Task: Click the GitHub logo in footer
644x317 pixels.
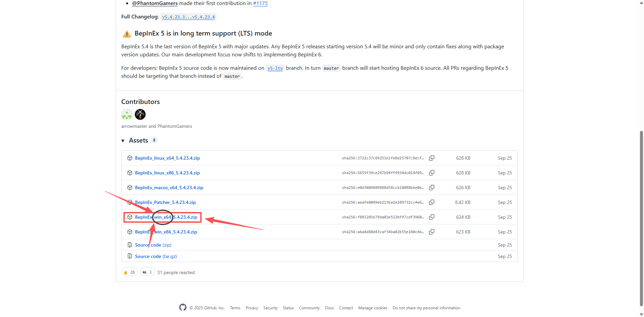Action: coord(183,308)
